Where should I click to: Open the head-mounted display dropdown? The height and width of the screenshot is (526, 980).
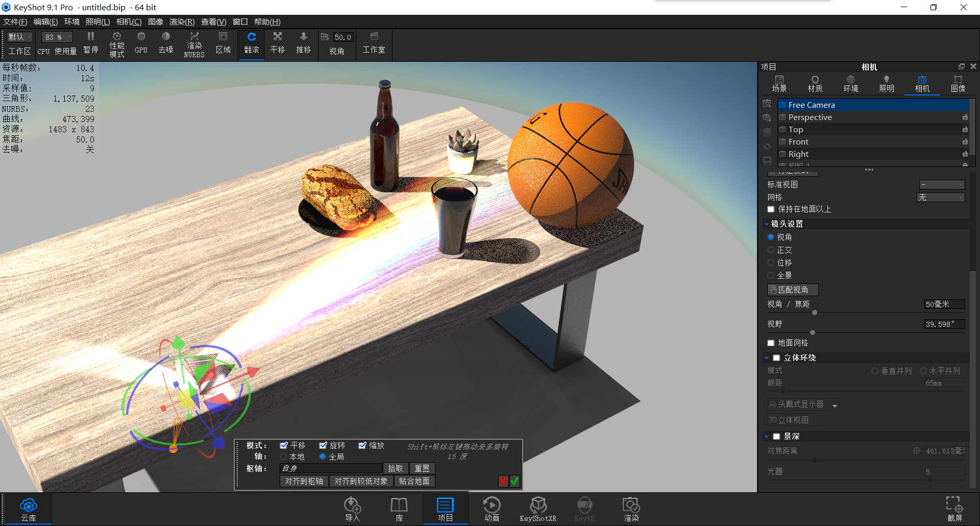pyautogui.click(x=802, y=404)
